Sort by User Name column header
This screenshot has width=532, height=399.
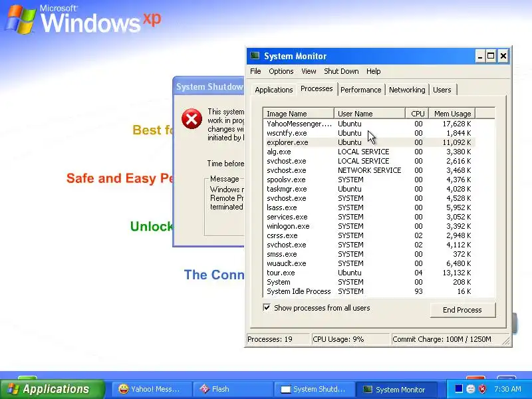point(370,114)
